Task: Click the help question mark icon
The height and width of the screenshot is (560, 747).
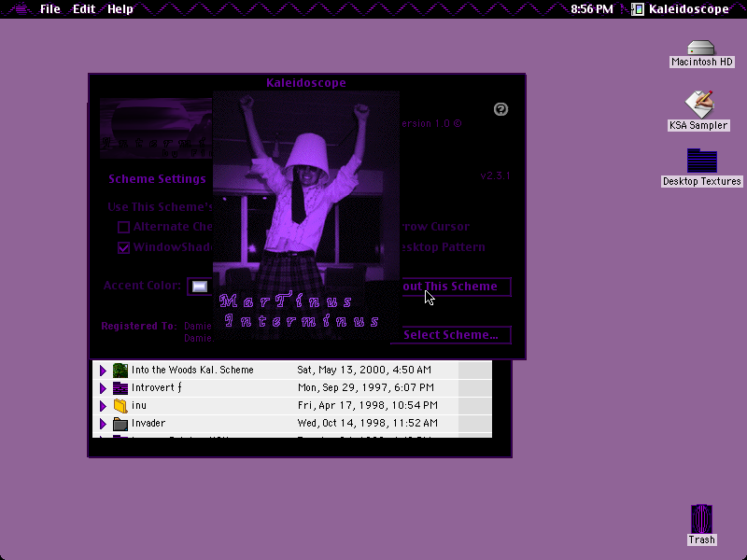Action: tap(500, 109)
